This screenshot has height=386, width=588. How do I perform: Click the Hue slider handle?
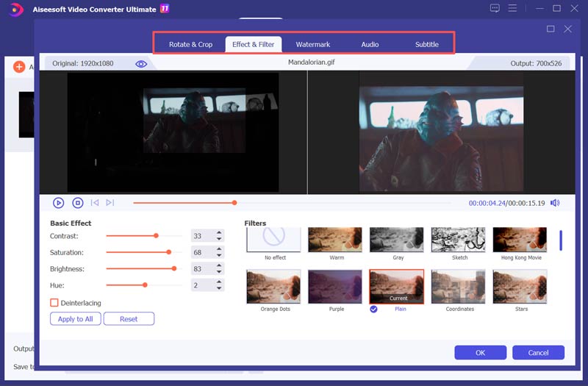(x=145, y=285)
